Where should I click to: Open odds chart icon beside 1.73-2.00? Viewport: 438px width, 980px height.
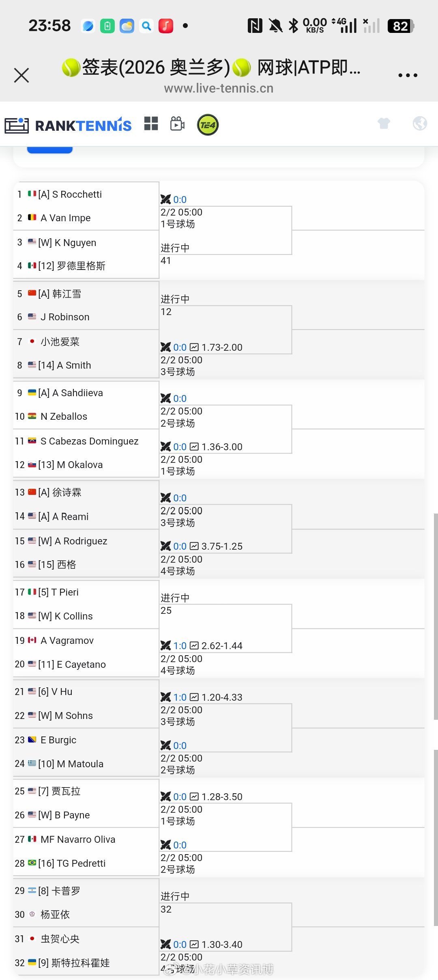[195, 347]
